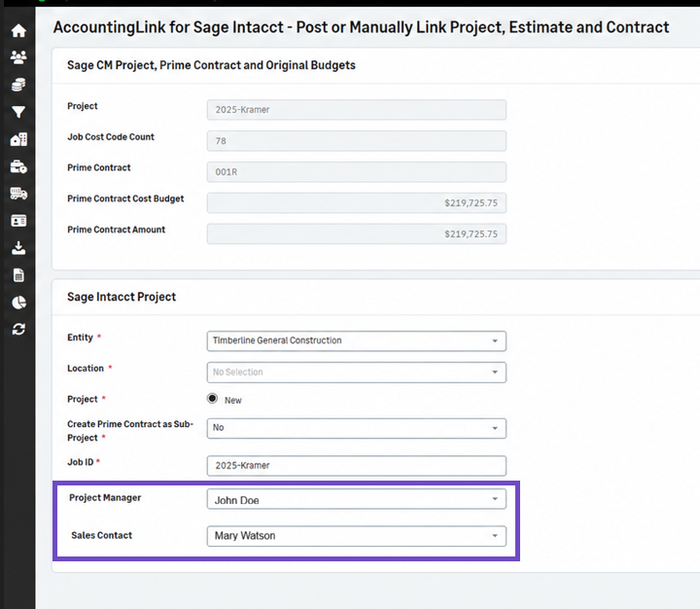Open the Entity dropdown
The image size is (700, 609).
tap(356, 340)
